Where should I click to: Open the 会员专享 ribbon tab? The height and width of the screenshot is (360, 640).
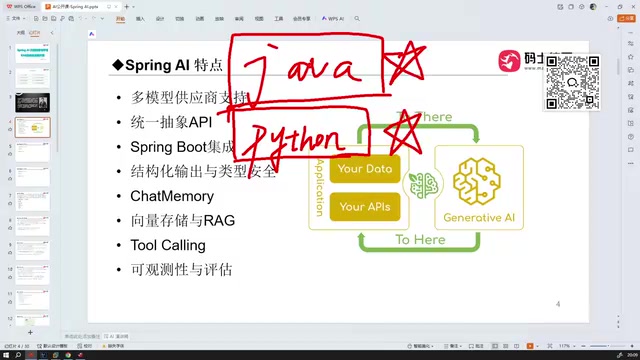302,19
